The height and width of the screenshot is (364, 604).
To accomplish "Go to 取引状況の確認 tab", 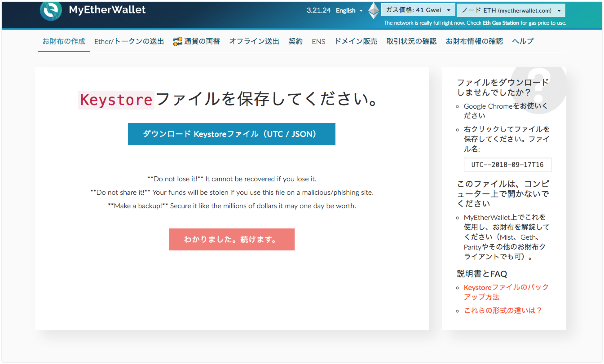I will 411,41.
